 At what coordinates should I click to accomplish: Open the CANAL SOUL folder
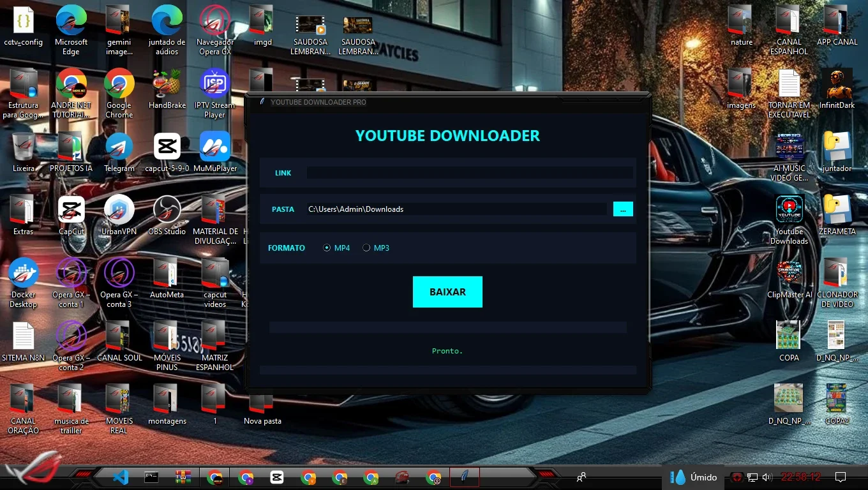click(119, 342)
